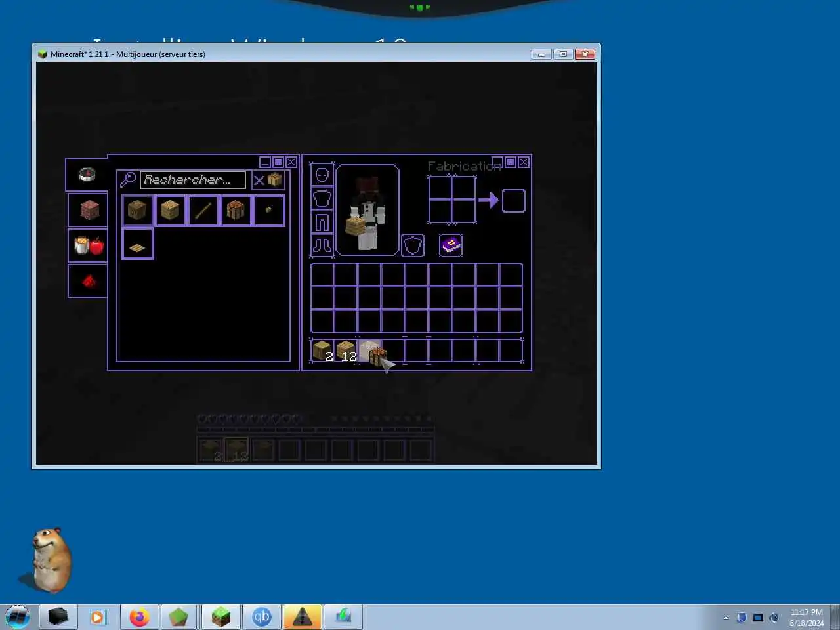Select the oak planks recipe
The image size is (840, 630).
pyautogui.click(x=170, y=210)
